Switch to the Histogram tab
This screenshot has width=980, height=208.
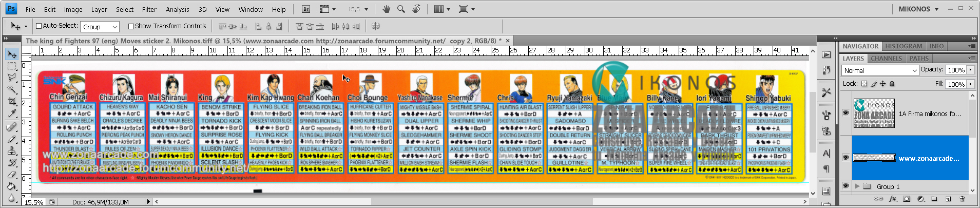tap(904, 46)
